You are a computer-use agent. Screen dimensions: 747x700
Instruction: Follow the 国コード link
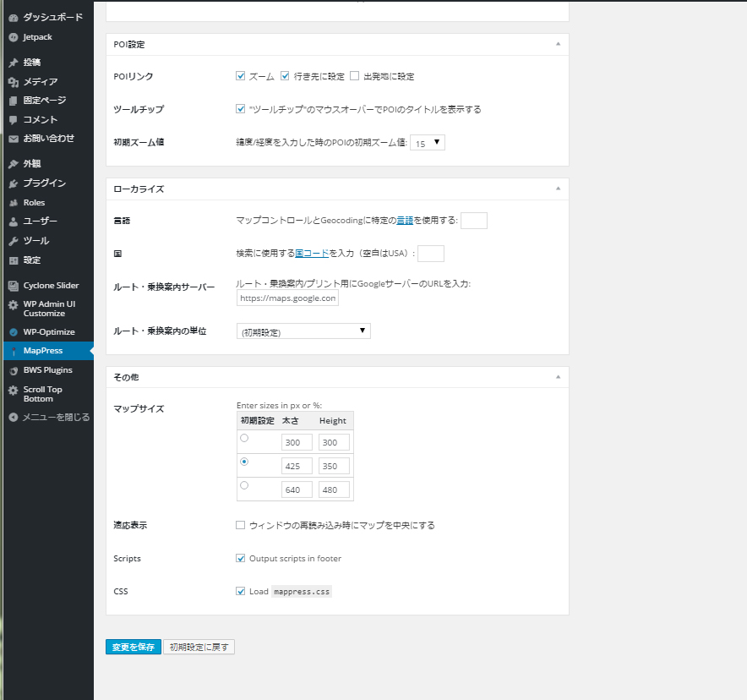(312, 253)
